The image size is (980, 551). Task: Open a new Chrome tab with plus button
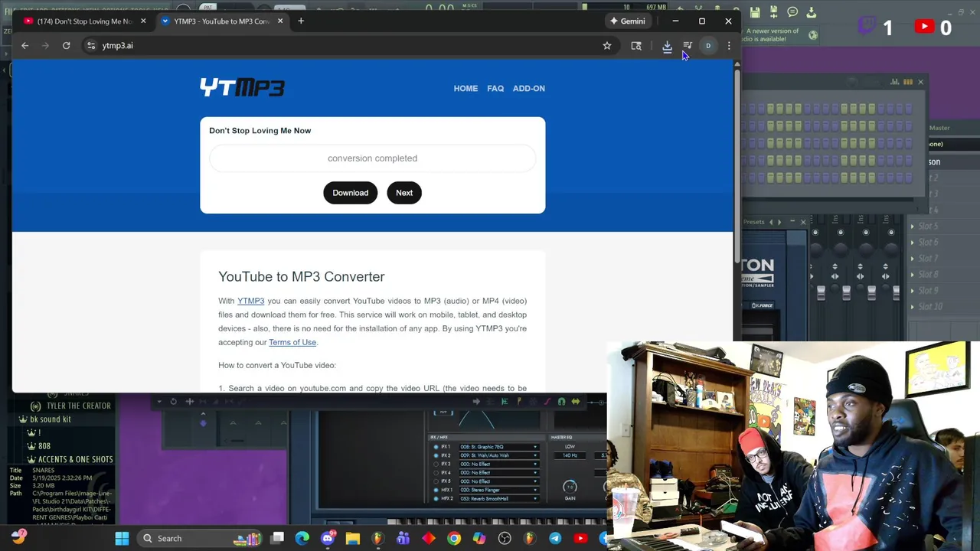pyautogui.click(x=301, y=21)
